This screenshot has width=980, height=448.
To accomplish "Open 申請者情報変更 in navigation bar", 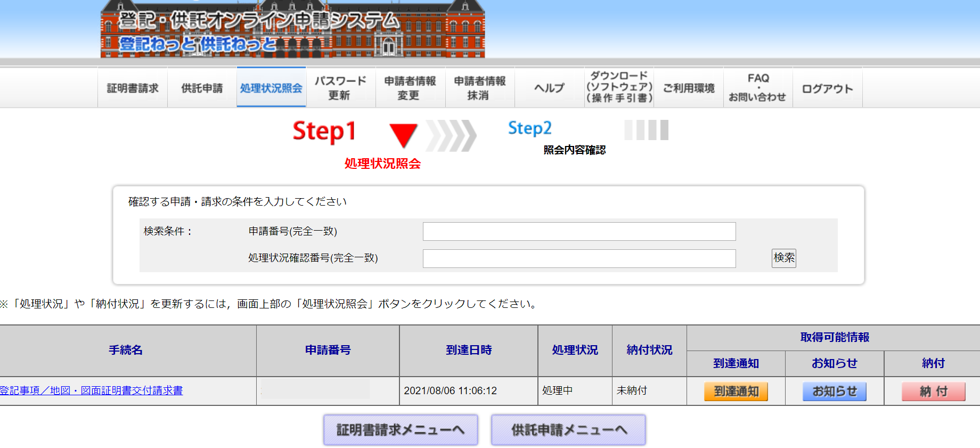I will pos(410,88).
